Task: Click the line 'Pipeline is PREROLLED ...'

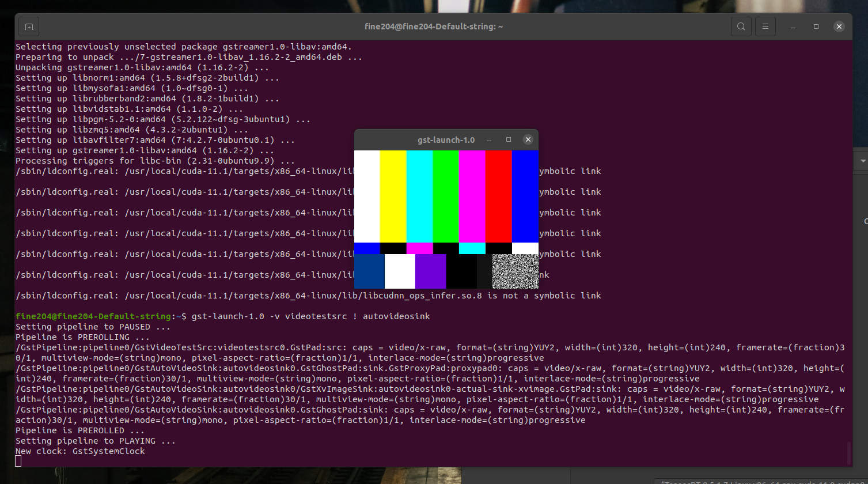Action: [80, 430]
